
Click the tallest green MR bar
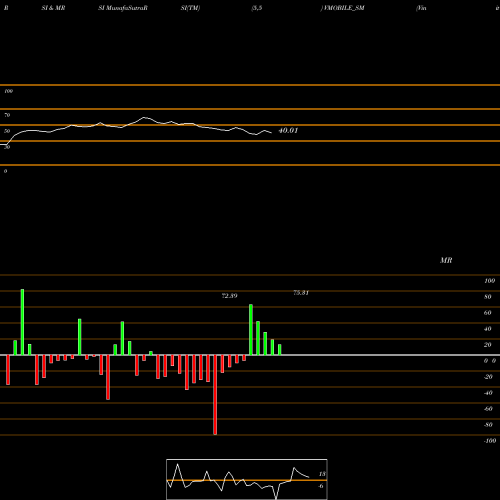point(22,322)
